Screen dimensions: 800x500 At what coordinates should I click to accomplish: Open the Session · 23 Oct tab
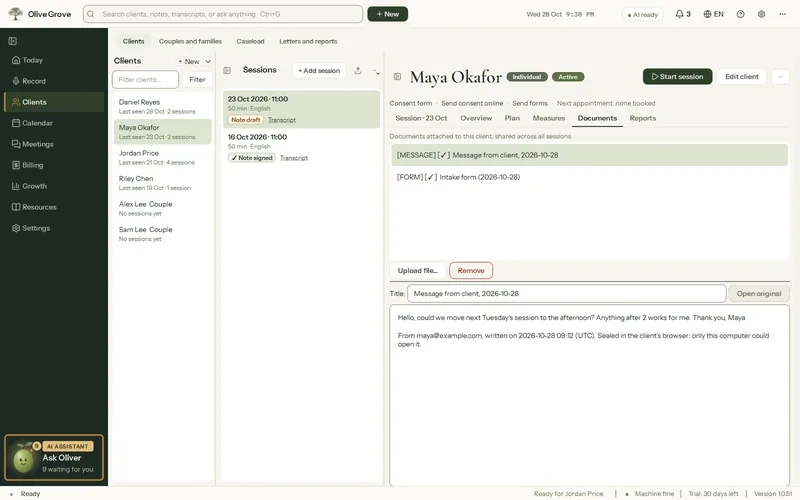tap(421, 118)
